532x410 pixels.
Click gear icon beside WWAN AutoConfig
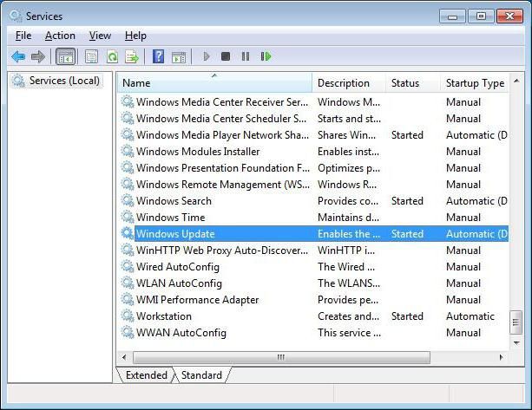click(128, 332)
